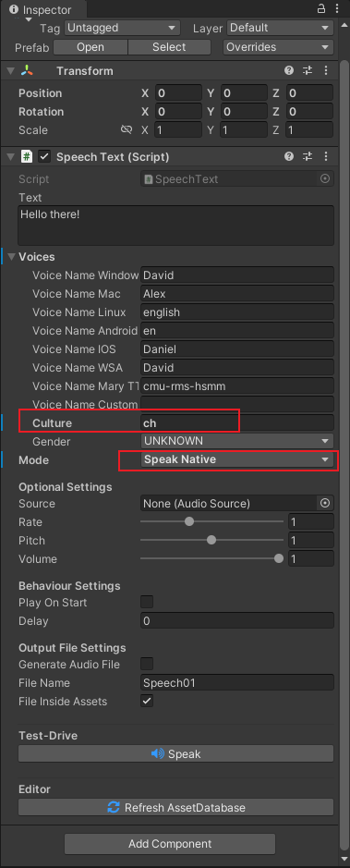Enable Play On Start checkbox

pyautogui.click(x=147, y=602)
